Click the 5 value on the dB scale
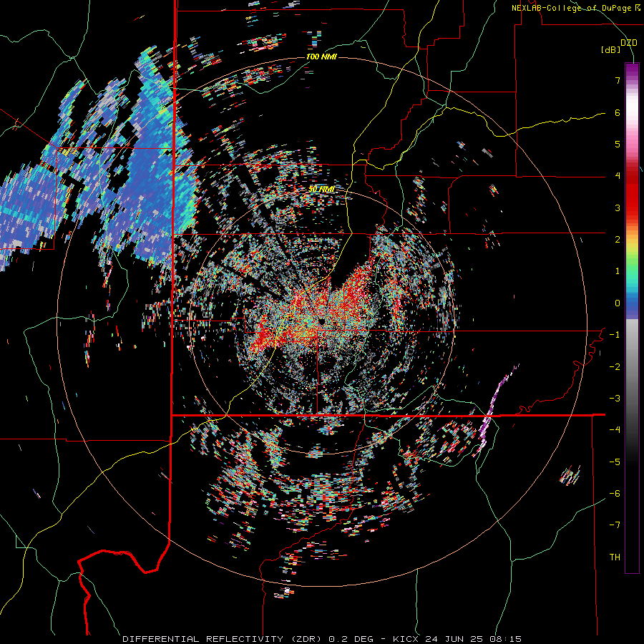This screenshot has height=644, width=644. pyautogui.click(x=618, y=144)
